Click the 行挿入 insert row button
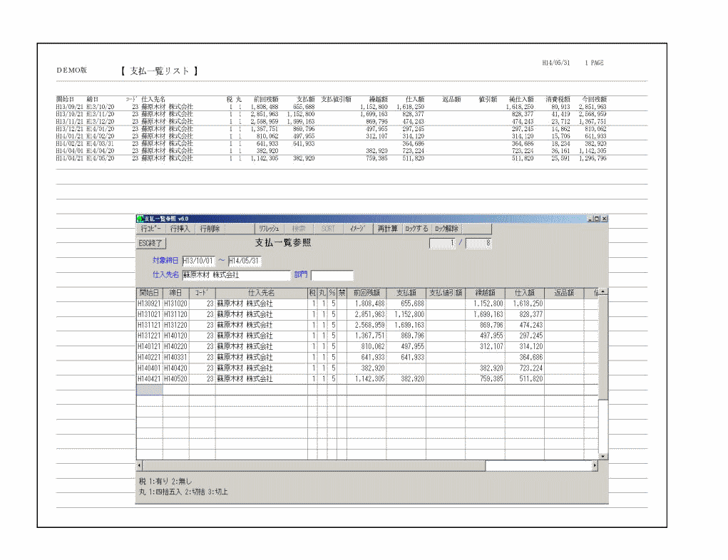728x560 pixels. [180, 229]
